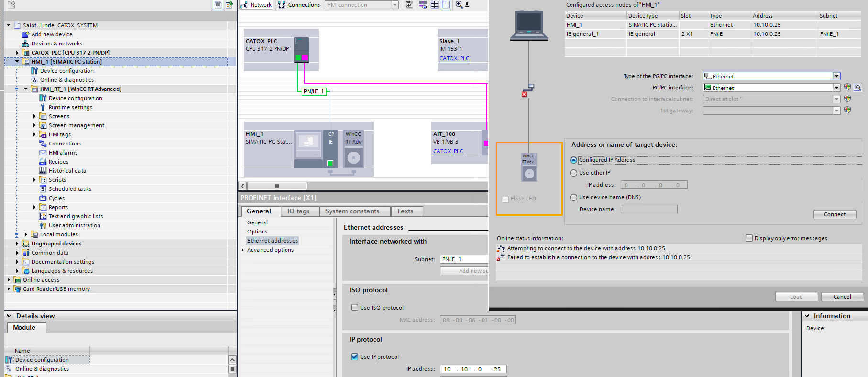Click the network view horizontal scrollbar
The height and width of the screenshot is (377, 868).
coord(277,186)
